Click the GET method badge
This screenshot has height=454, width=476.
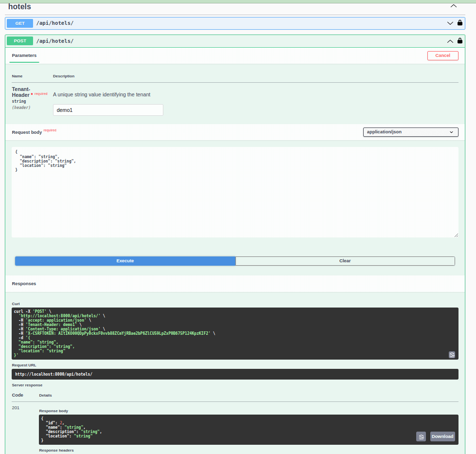19,23
